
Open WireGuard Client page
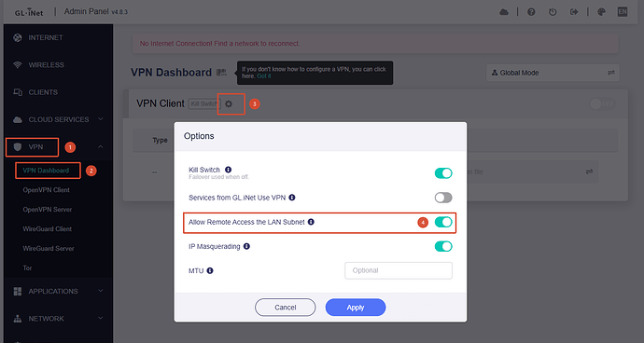pos(48,229)
